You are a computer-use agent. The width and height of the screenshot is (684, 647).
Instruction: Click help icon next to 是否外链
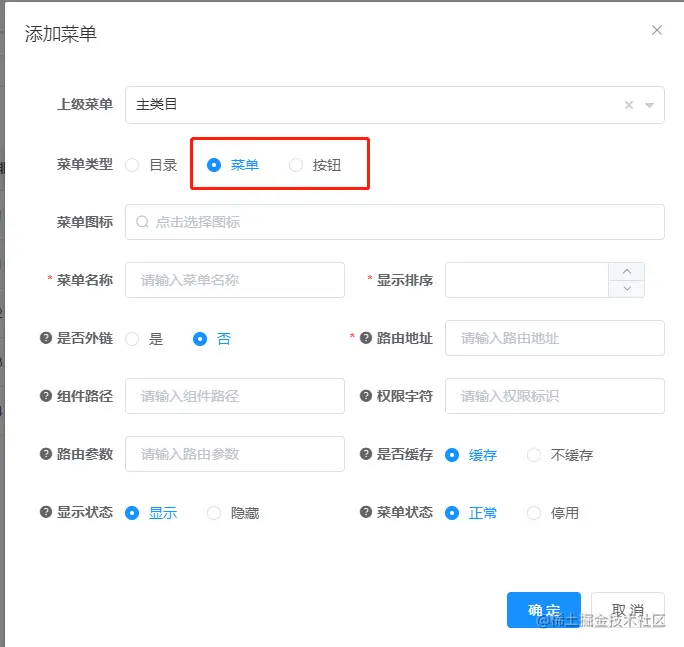(46, 338)
